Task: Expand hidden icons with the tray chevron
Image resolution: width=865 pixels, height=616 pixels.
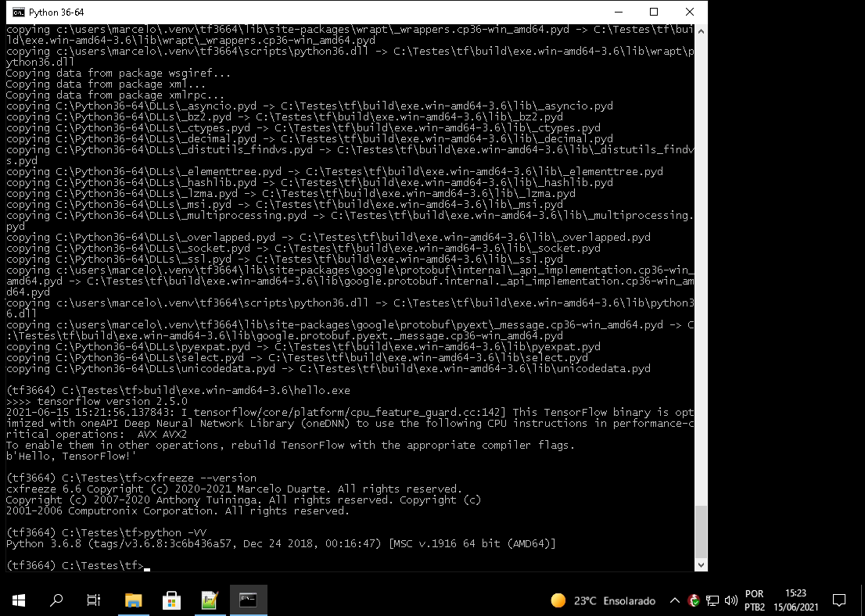Action: pyautogui.click(x=674, y=600)
